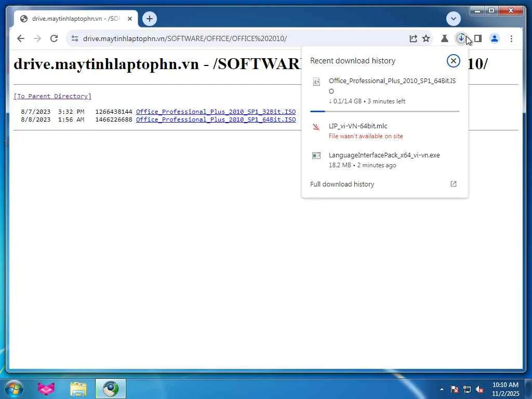The height and width of the screenshot is (399, 532).
Task: Open the Windows Start menu
Action: click(14, 389)
